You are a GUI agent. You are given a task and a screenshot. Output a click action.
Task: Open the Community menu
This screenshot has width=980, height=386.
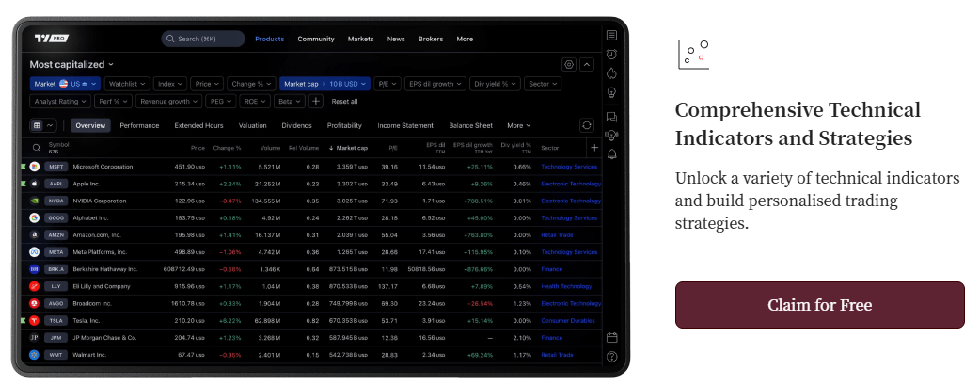coord(316,39)
